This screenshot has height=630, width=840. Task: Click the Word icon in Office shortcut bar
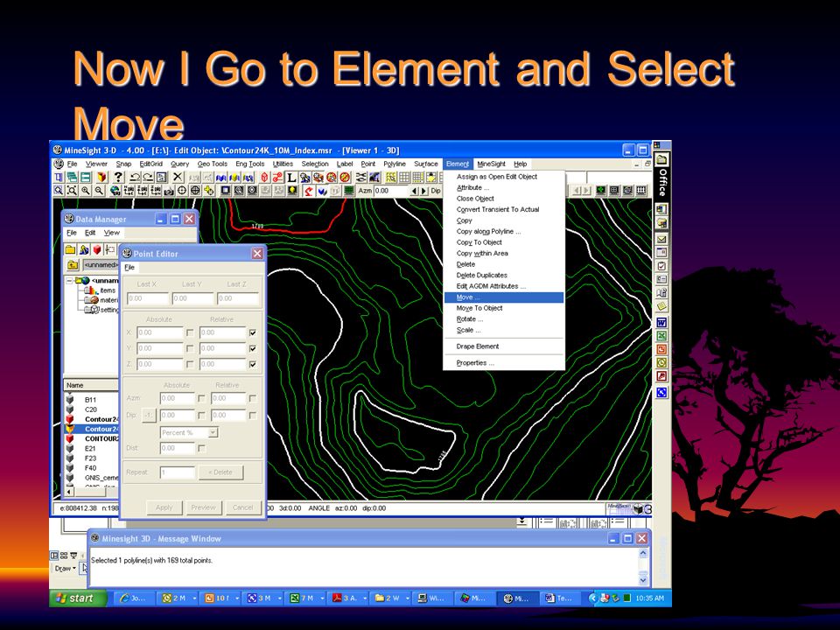click(661, 323)
